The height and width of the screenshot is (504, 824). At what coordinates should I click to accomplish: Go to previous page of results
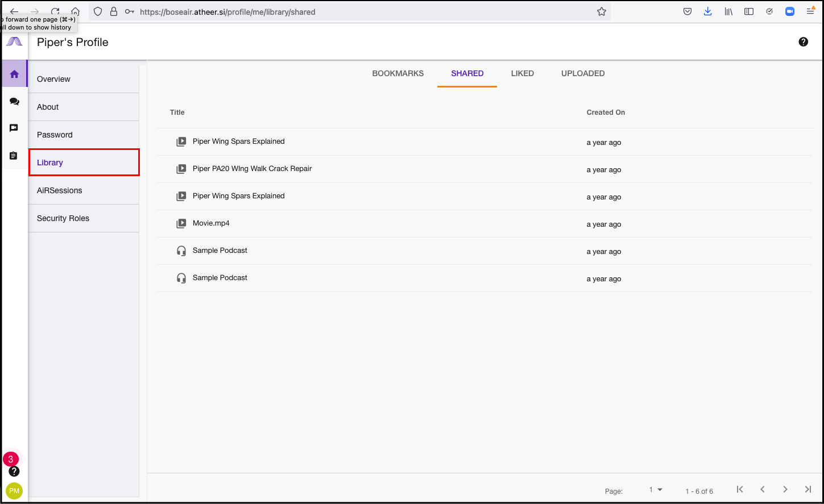pos(763,489)
